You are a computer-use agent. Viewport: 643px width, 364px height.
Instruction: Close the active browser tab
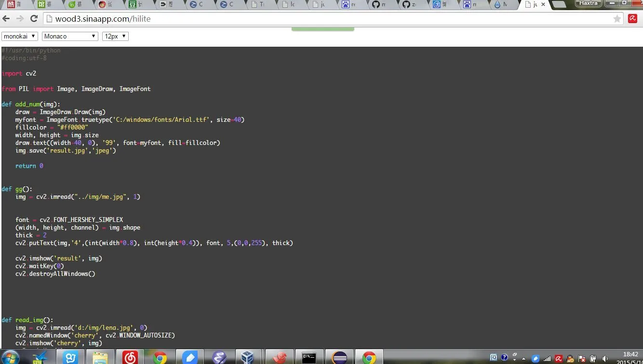pyautogui.click(x=543, y=5)
